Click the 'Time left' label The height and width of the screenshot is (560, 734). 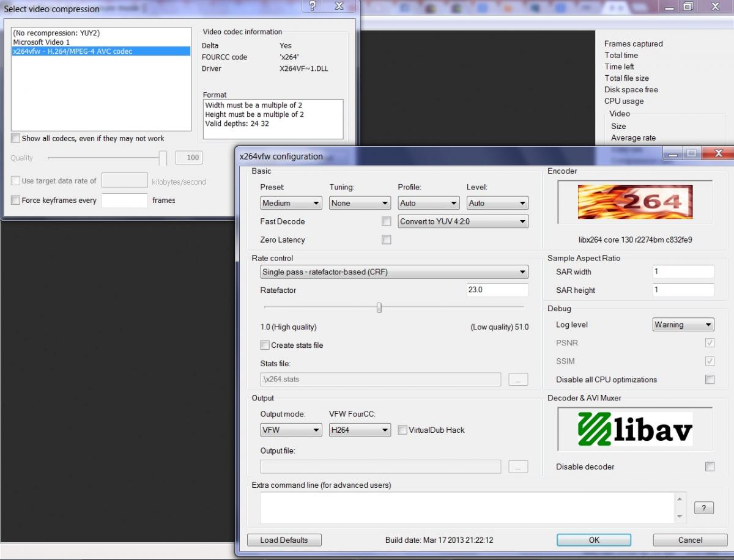point(620,67)
